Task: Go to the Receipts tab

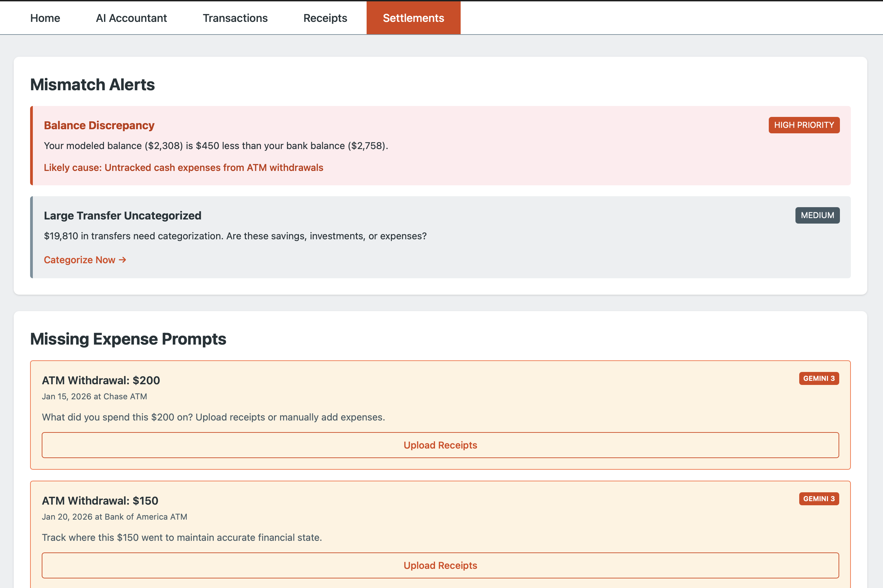Action: 325,18
